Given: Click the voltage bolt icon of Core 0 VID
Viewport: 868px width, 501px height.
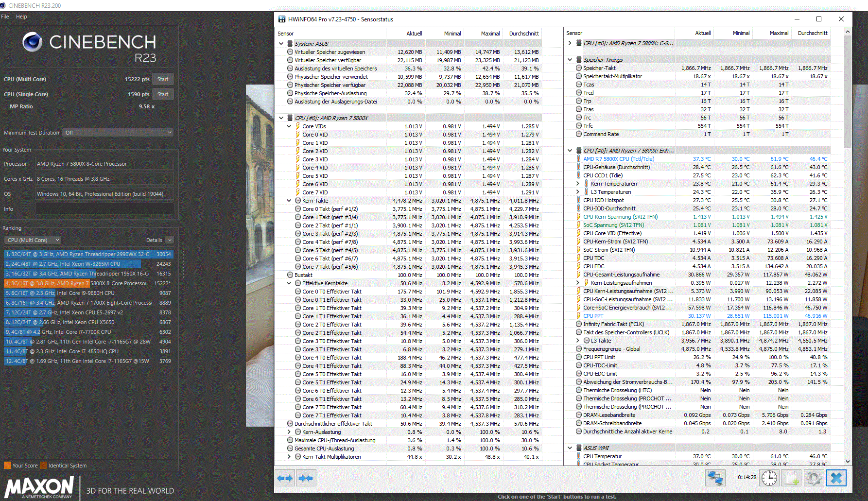Looking at the screenshot, I should click(x=298, y=135).
